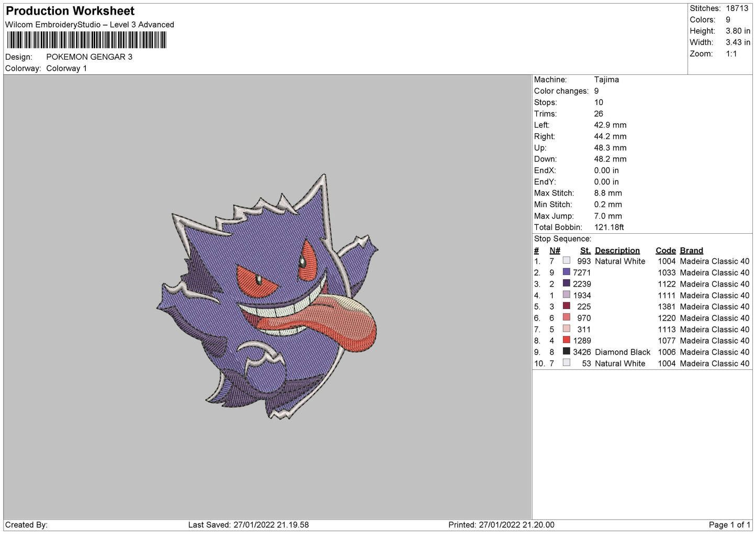Image resolution: width=756 pixels, height=534 pixels.
Task: Click the pale pink swatch for thread 1113
Action: (x=566, y=328)
